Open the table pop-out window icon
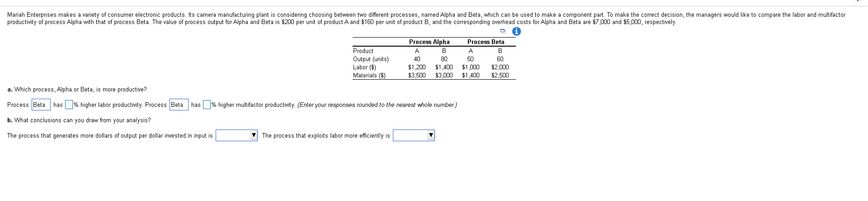Viewport: 868px width, 201px height. [x=503, y=31]
